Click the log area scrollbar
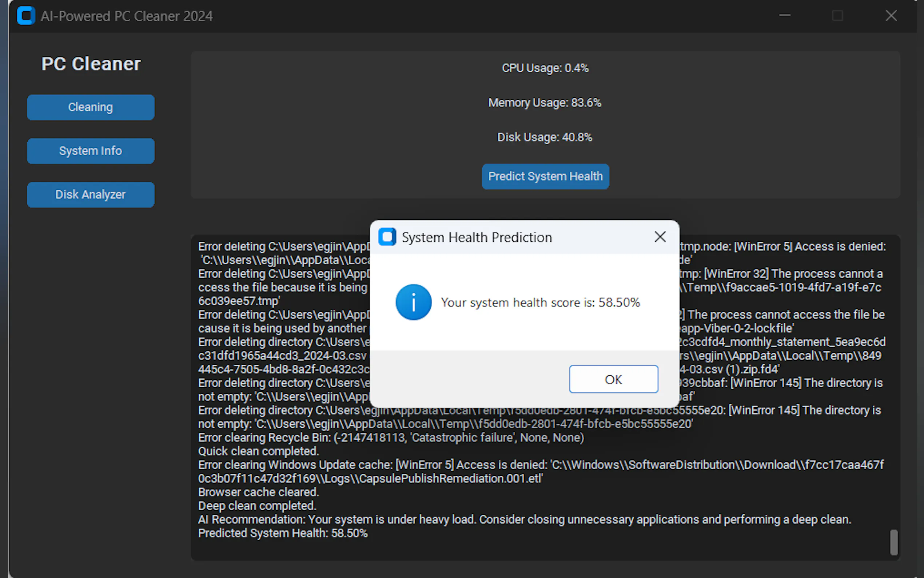The width and height of the screenshot is (924, 578). [893, 543]
